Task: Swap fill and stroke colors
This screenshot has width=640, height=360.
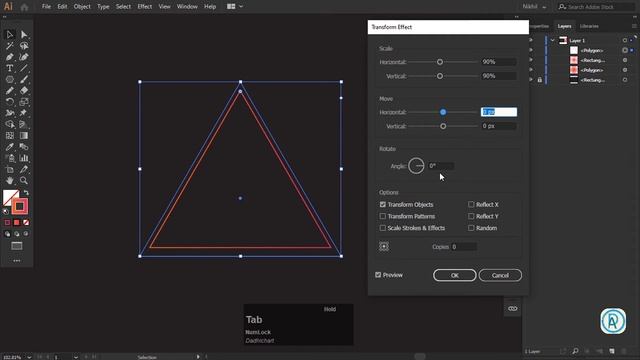Action: [x=26, y=193]
